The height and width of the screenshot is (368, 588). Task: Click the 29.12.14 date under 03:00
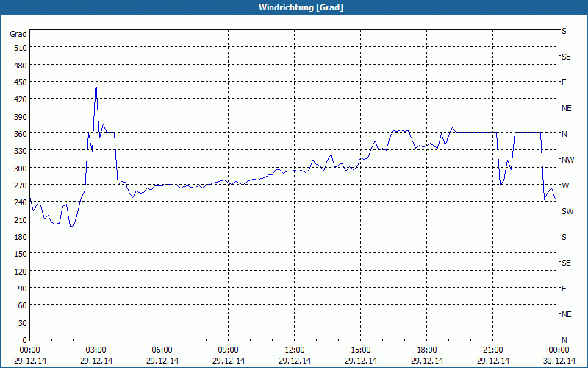coord(96,361)
